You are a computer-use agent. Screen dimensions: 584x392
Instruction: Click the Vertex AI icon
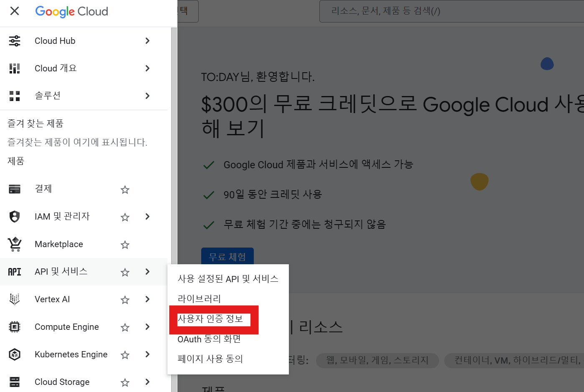point(15,299)
